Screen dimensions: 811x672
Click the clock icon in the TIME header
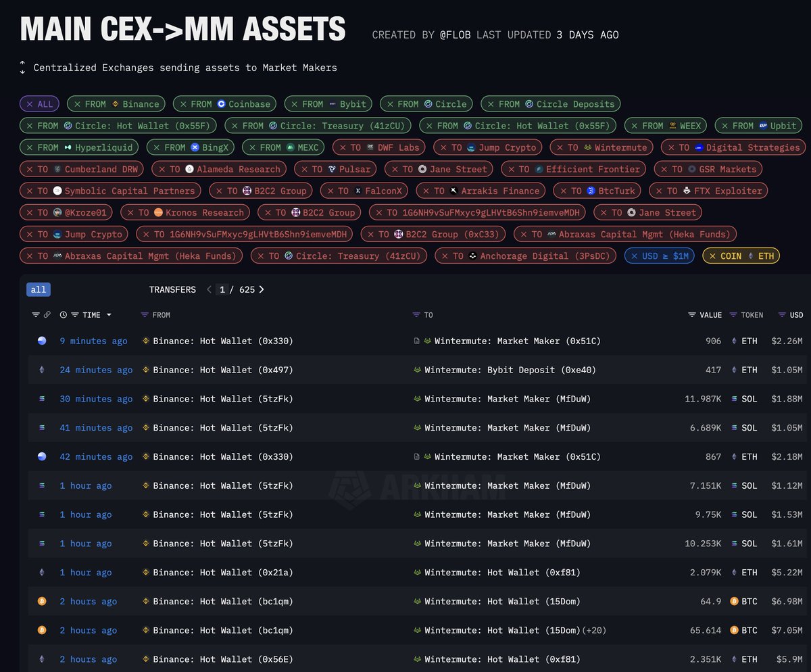pos(64,315)
